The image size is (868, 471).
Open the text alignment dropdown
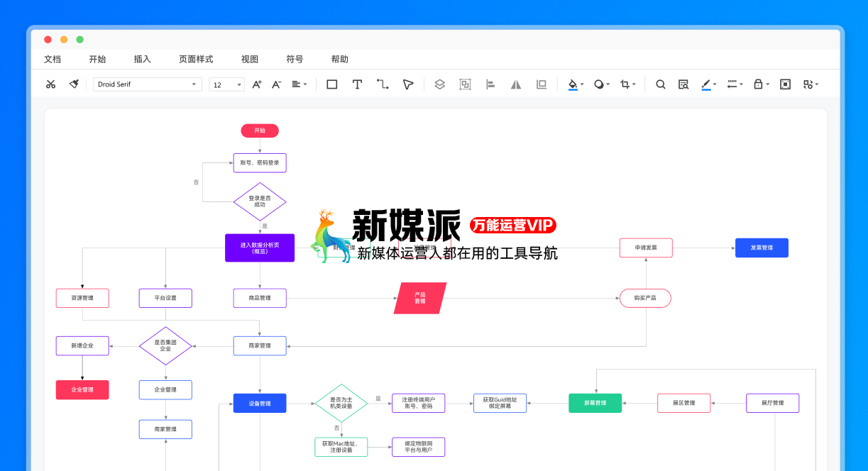point(300,84)
